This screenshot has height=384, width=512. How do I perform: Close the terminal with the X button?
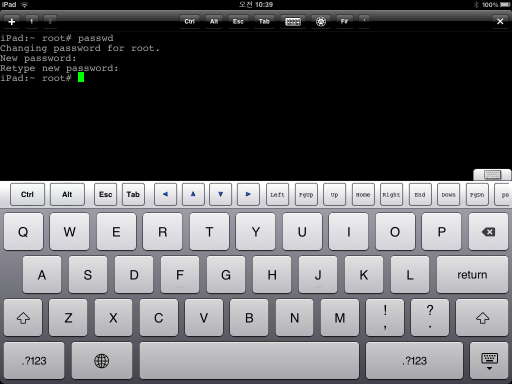[500, 22]
